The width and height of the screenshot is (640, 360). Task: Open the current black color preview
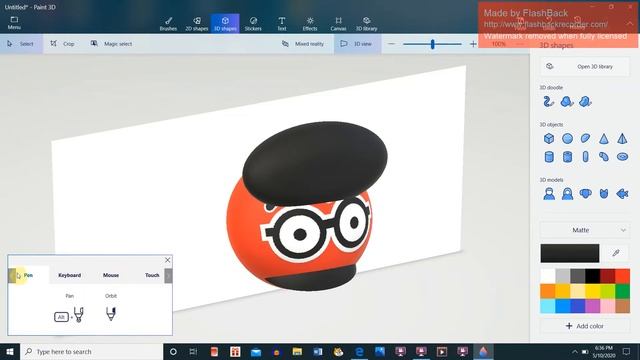click(x=570, y=253)
